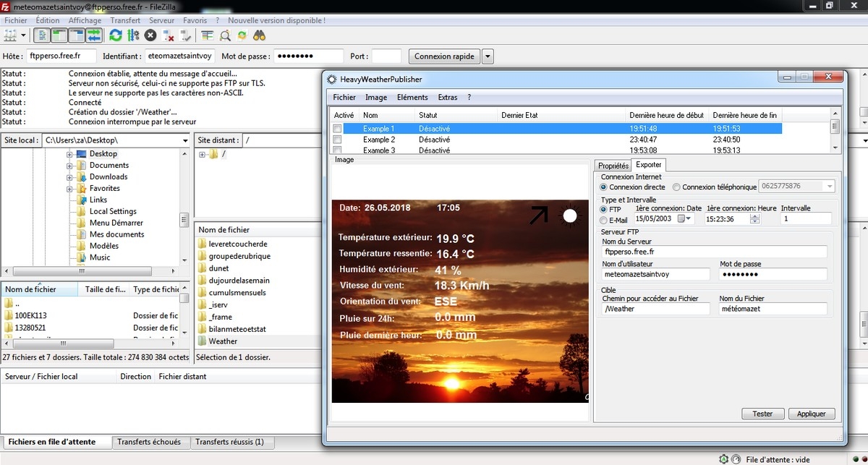Image resolution: width=868 pixels, height=465 pixels.
Task: Reconnect to the last server icon
Action: pos(185,35)
